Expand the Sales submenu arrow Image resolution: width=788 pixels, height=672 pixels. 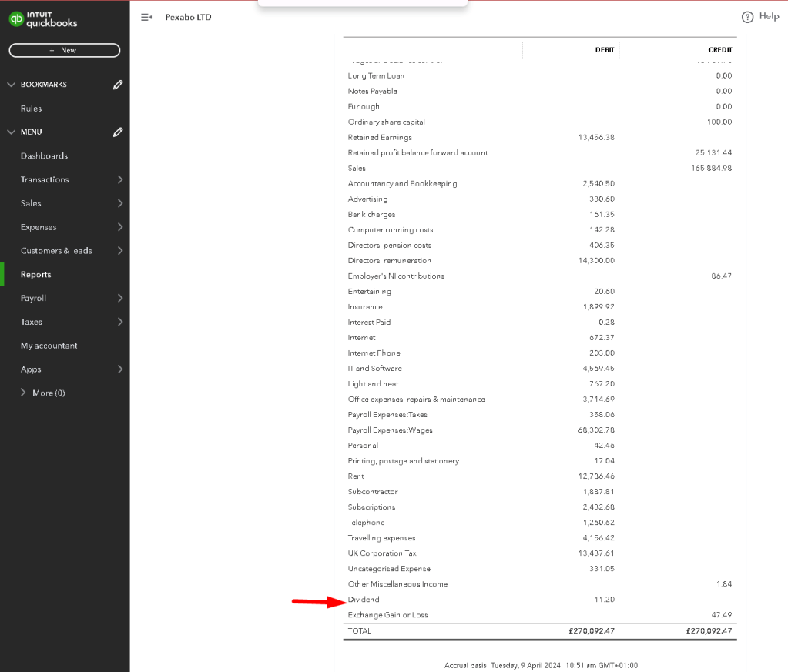[119, 203]
